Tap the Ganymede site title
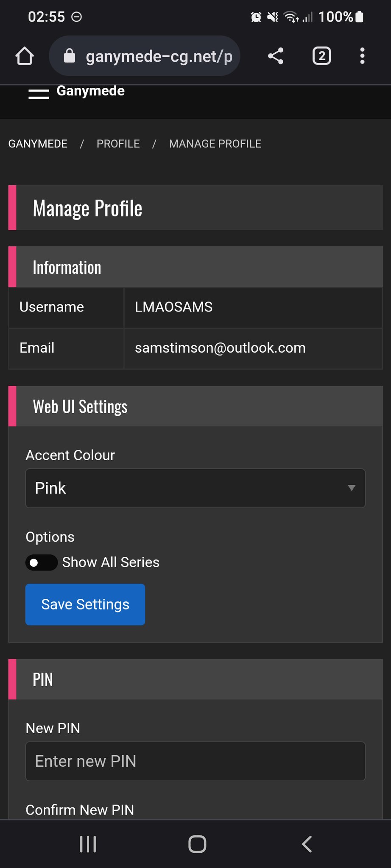 (x=90, y=91)
